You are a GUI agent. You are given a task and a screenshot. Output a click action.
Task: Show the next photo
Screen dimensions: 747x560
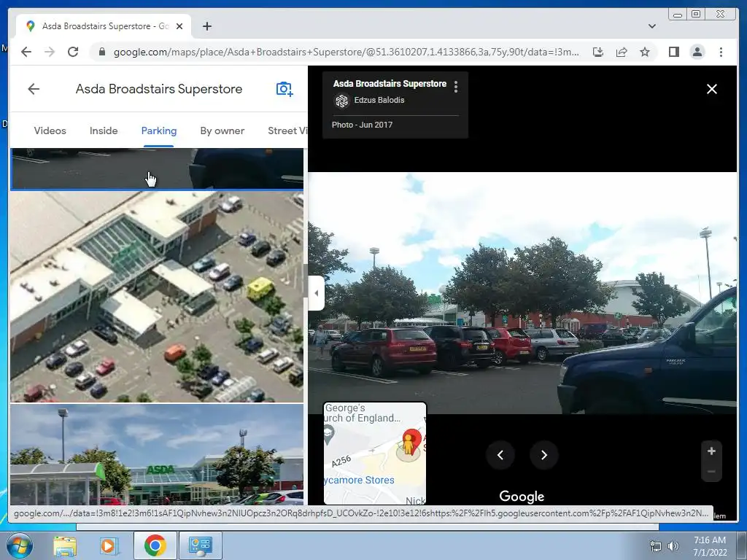[x=544, y=455]
